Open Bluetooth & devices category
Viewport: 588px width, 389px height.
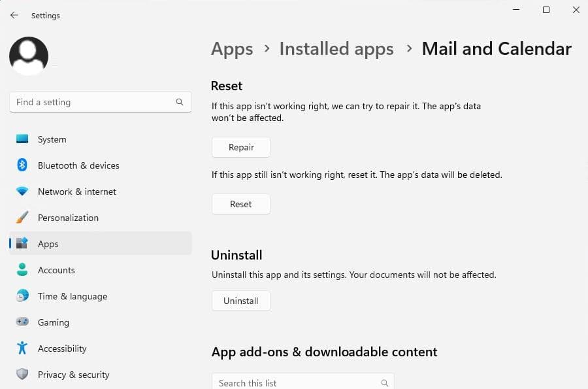(101, 165)
